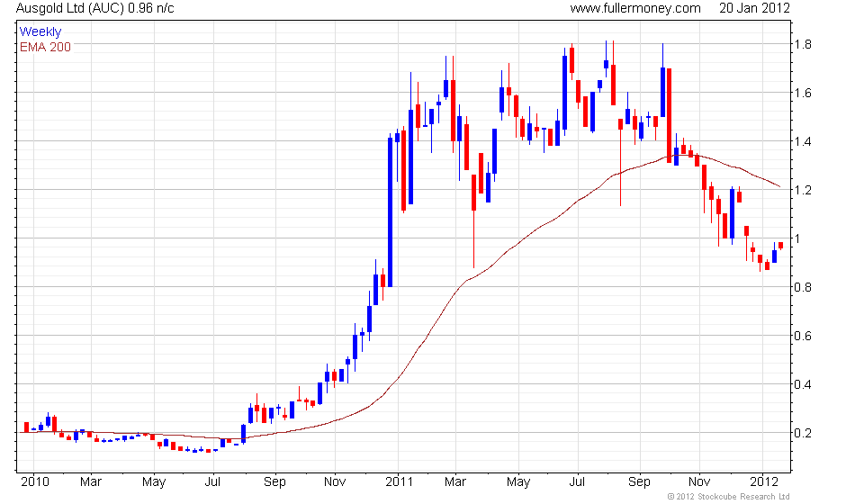864x504 pixels.
Task: Click the 'EMA 200' legend label
Action: [45, 48]
